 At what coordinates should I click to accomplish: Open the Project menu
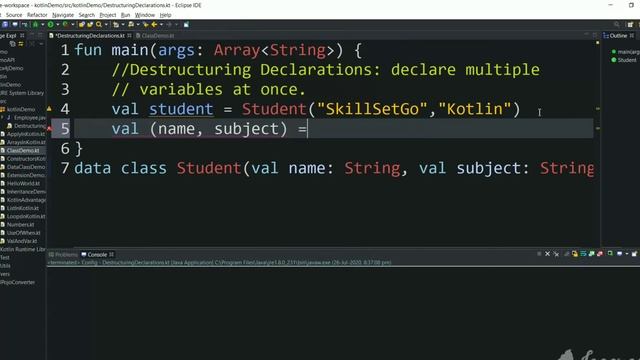pyautogui.click(x=108, y=15)
